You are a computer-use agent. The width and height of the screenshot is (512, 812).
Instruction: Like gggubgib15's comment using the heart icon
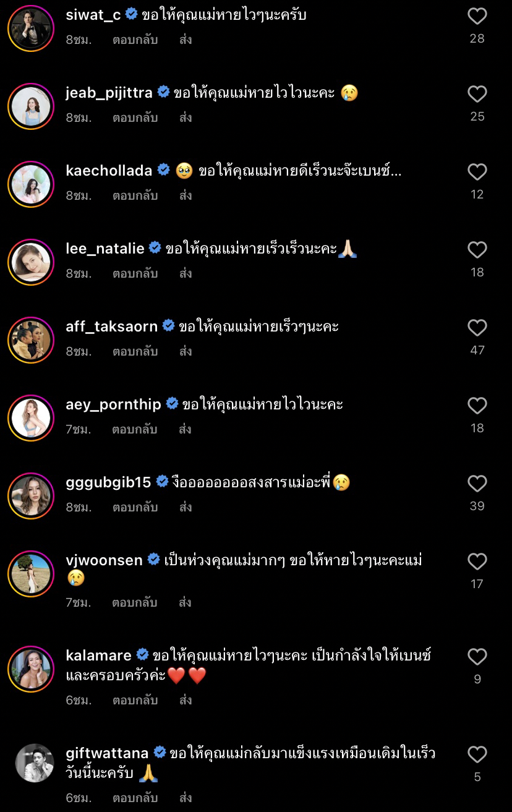tap(477, 484)
